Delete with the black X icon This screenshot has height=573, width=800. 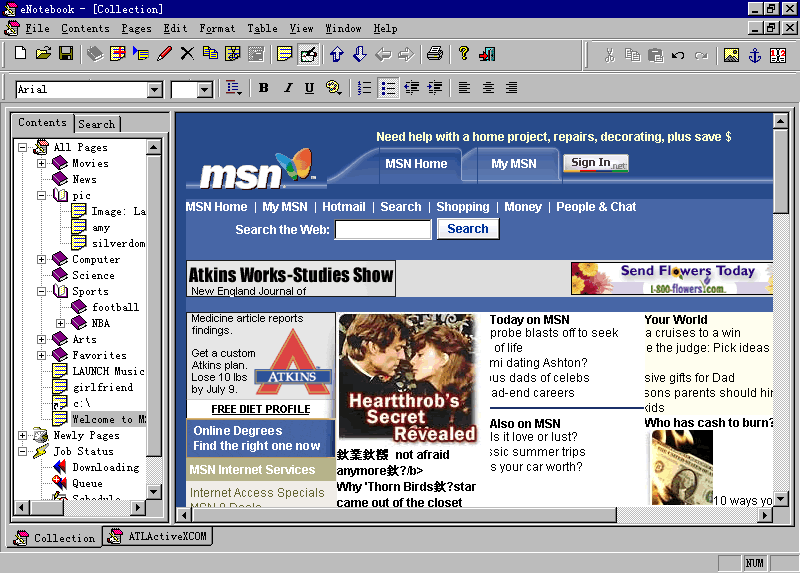(187, 54)
